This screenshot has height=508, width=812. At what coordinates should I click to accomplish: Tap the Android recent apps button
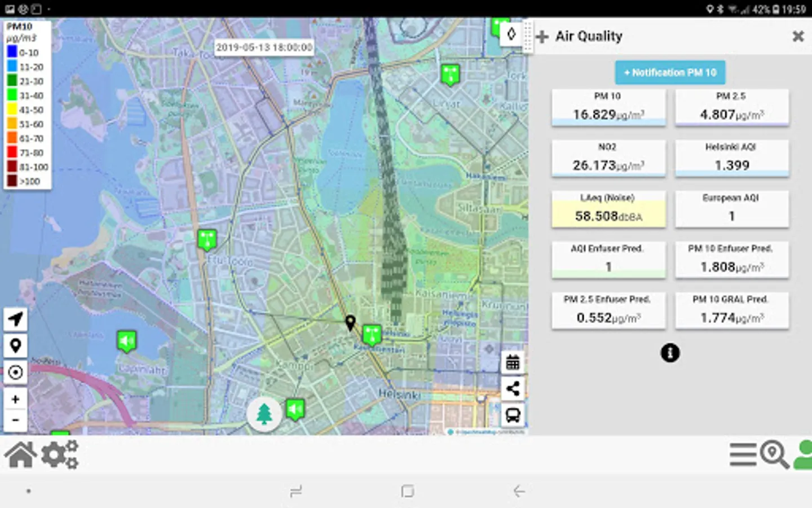point(295,491)
